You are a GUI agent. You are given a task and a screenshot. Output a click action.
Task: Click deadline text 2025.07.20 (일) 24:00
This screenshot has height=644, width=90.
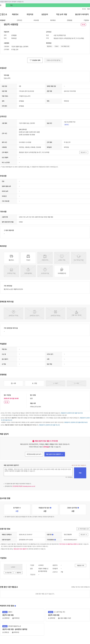(x=11, y=399)
